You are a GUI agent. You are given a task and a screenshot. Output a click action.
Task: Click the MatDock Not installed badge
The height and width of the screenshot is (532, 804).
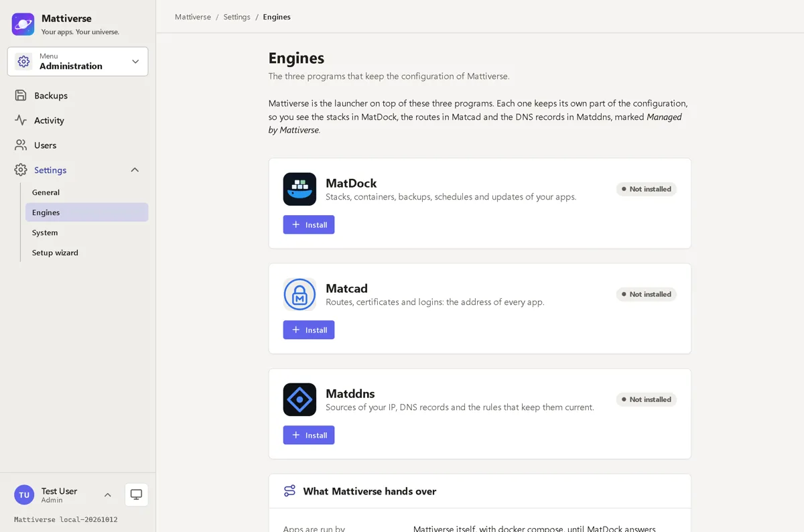click(x=647, y=189)
